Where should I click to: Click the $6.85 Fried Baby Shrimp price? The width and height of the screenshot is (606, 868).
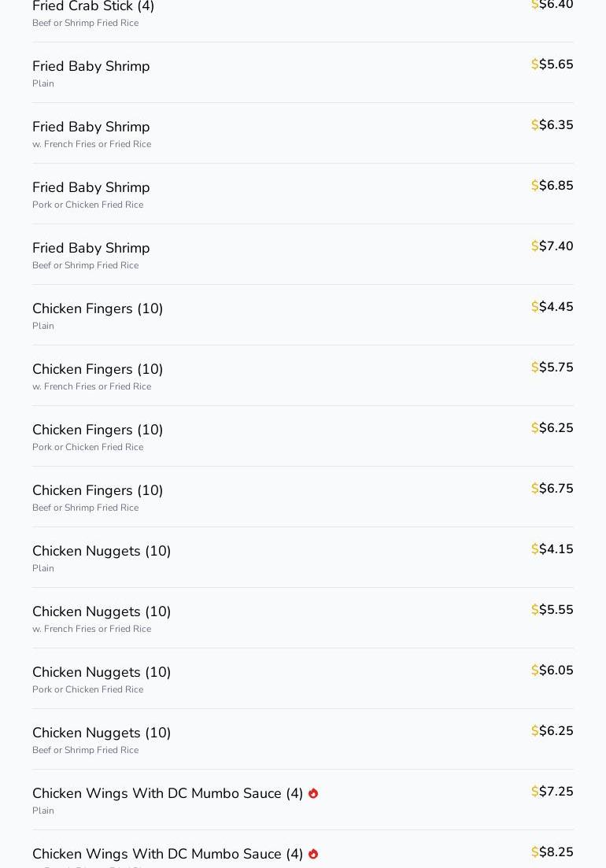(552, 186)
